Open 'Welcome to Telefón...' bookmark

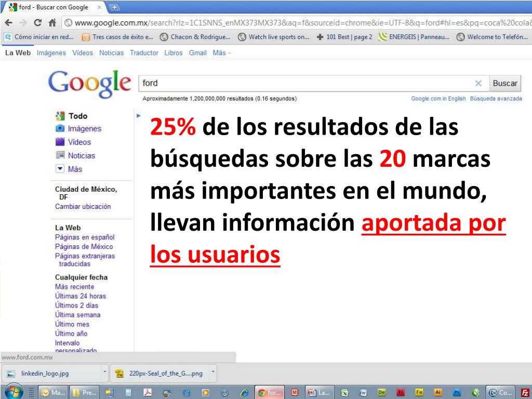[x=493, y=37]
